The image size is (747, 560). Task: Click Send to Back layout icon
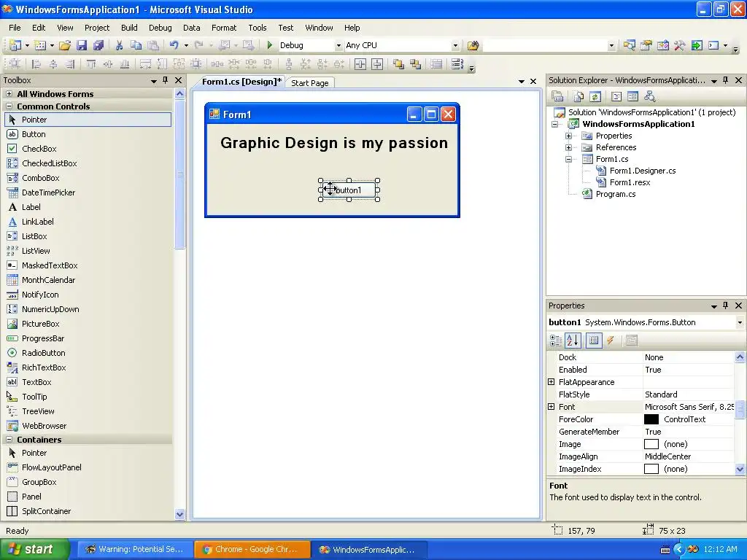click(x=415, y=64)
